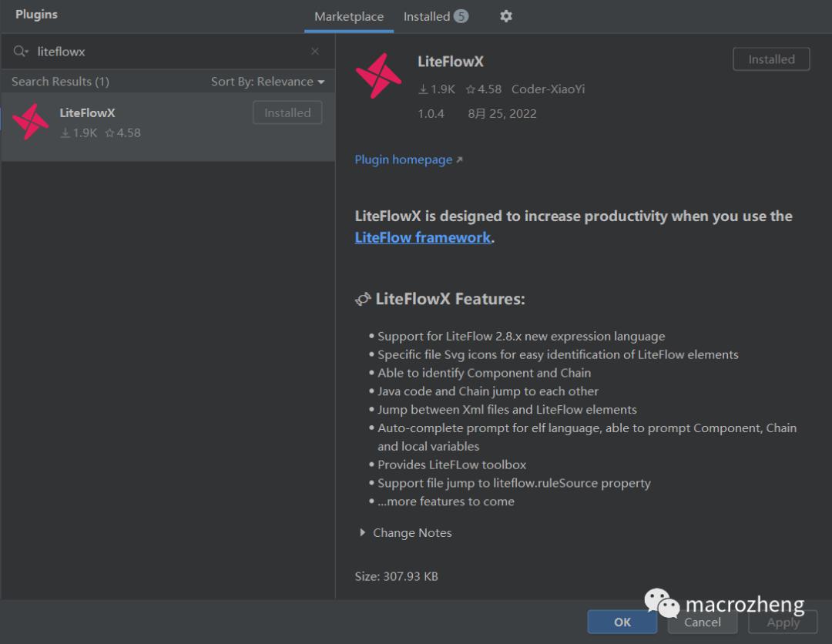Click 'Java code and Chain jump' feature line

tap(488, 391)
